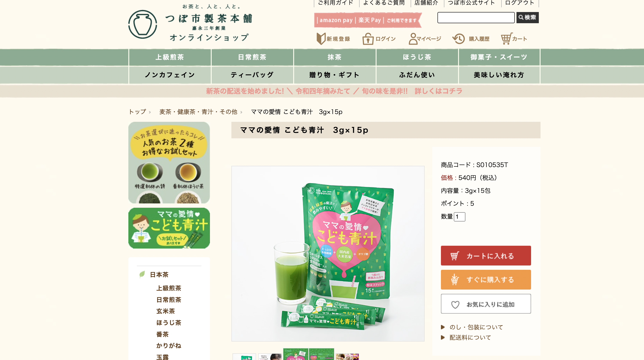The height and width of the screenshot is (360, 644).
Task: Go to the 麦茶・健康茶・青汁・その他 breadcrumb
Action: tap(198, 112)
